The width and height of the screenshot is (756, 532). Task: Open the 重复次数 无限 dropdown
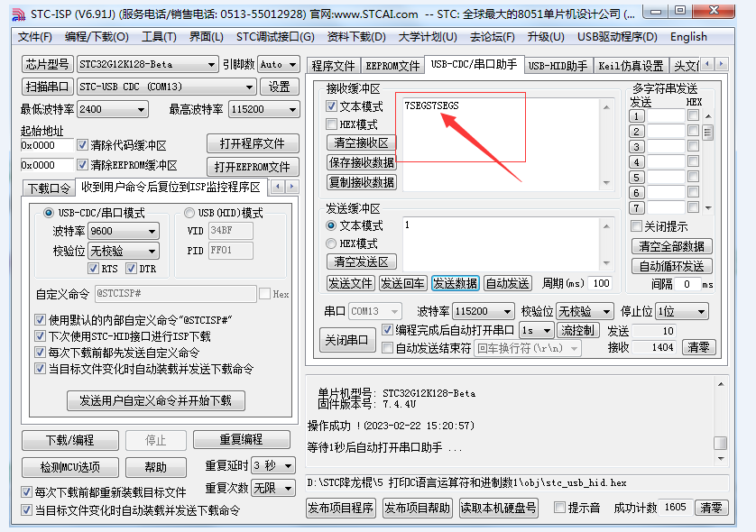pos(288,488)
